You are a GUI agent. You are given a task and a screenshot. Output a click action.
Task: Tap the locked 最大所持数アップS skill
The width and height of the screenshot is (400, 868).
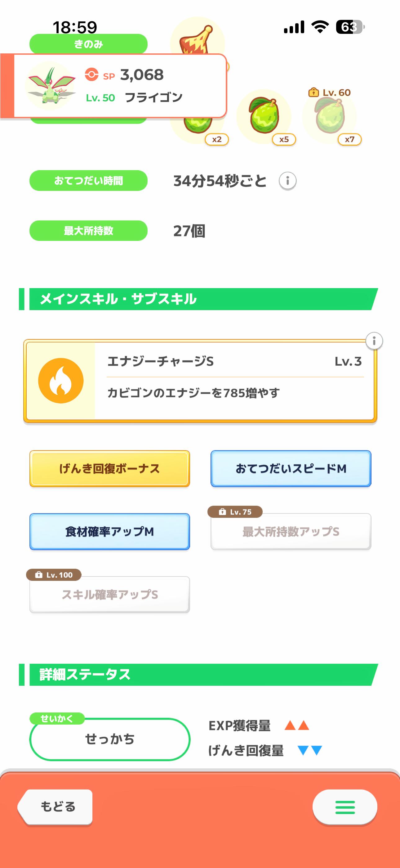tap(291, 532)
